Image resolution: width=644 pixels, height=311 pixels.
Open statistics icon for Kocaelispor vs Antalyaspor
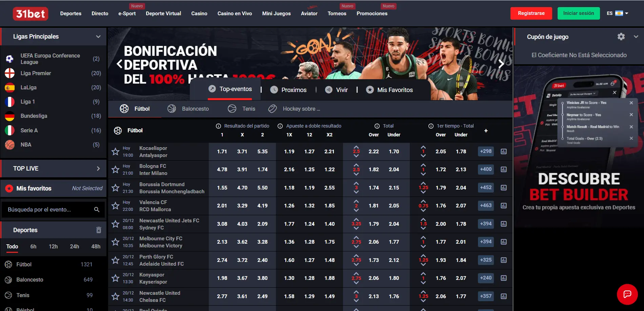tap(504, 151)
